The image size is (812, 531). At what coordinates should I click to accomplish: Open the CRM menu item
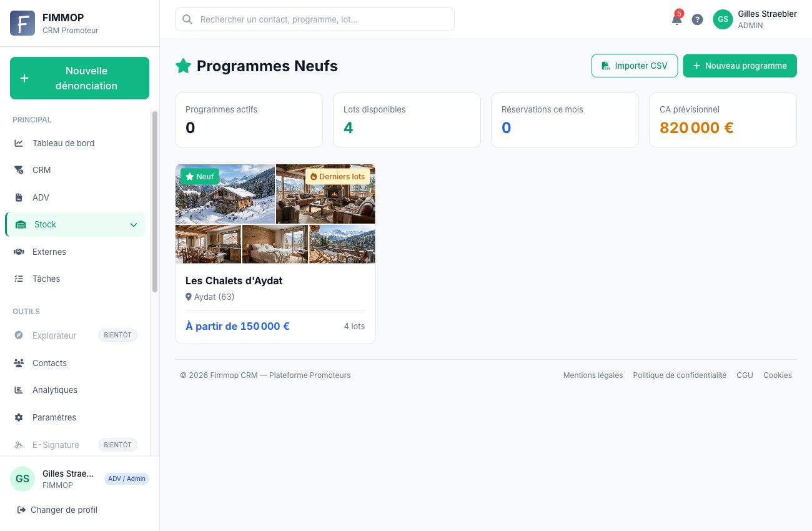75,170
